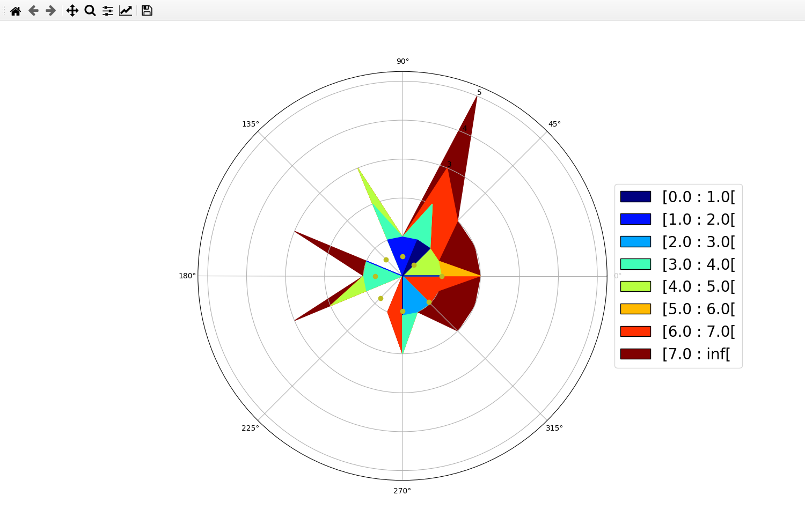This screenshot has width=805, height=532.
Task: Click the [0.0 : 1.0[ legend swatch
Action: tap(635, 196)
